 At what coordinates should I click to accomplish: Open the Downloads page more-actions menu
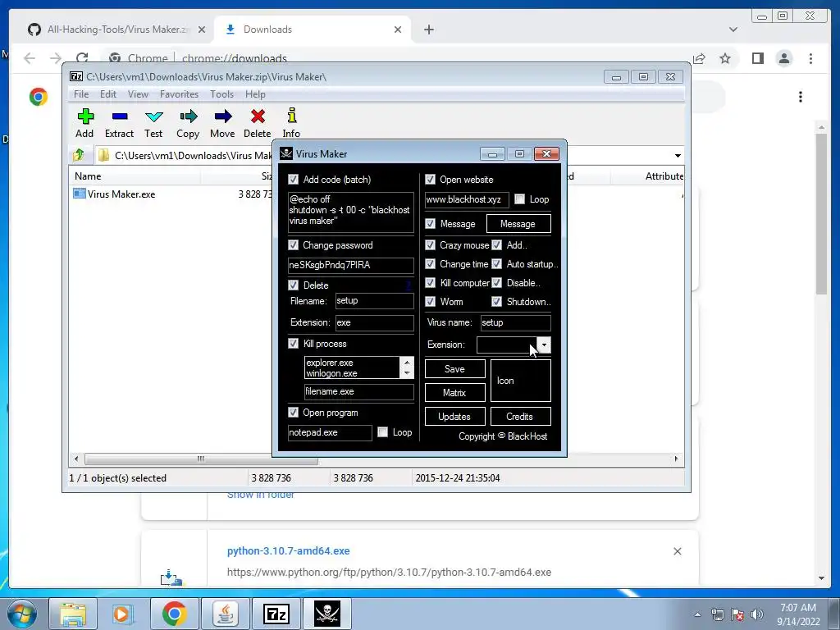tap(801, 97)
